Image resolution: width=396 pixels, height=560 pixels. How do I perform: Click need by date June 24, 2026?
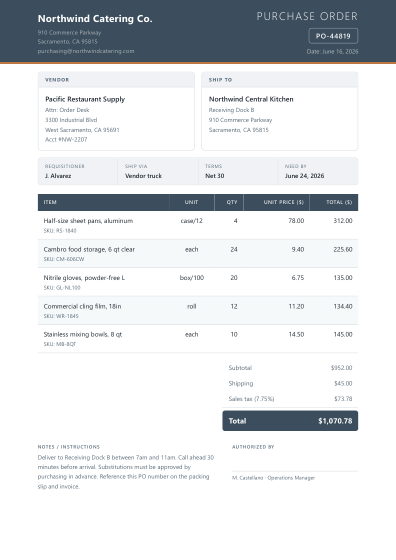click(305, 176)
